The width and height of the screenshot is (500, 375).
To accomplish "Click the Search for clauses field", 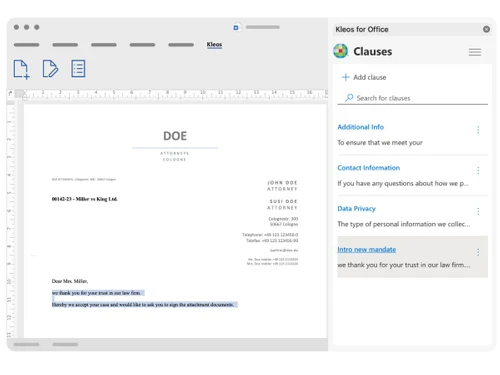I will coord(413,98).
